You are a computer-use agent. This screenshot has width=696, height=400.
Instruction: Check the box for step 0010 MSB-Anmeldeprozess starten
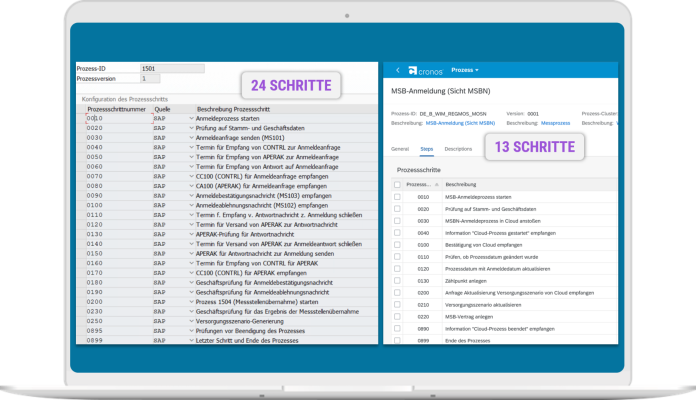[x=397, y=197]
